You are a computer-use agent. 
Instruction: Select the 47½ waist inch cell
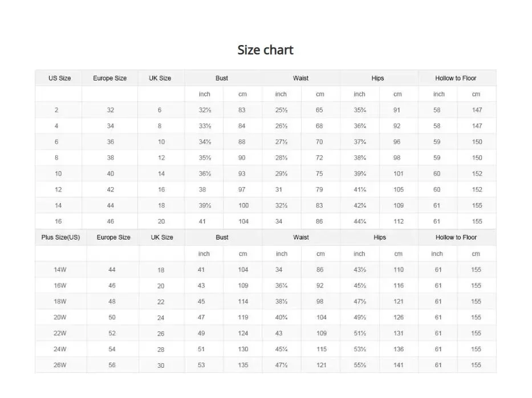282,365
